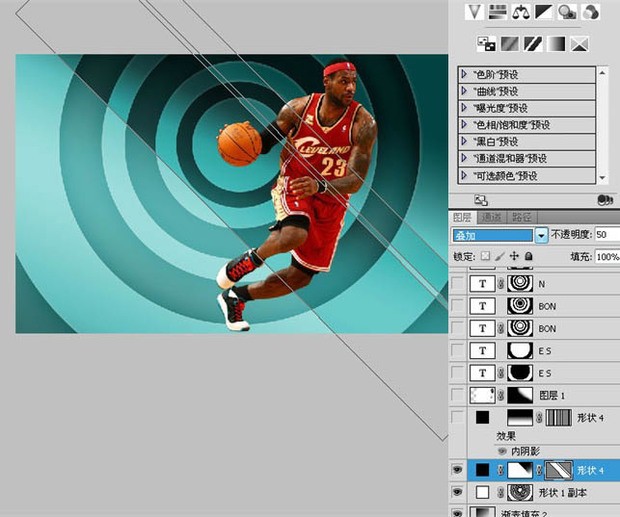Viewport: 620px width, 517px height.
Task: Click the Lock position move icon
Action: coord(513,256)
